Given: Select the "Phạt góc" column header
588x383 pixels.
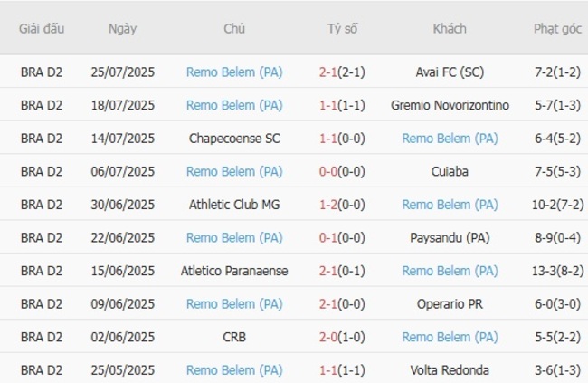Looking at the screenshot, I should pos(557,29).
